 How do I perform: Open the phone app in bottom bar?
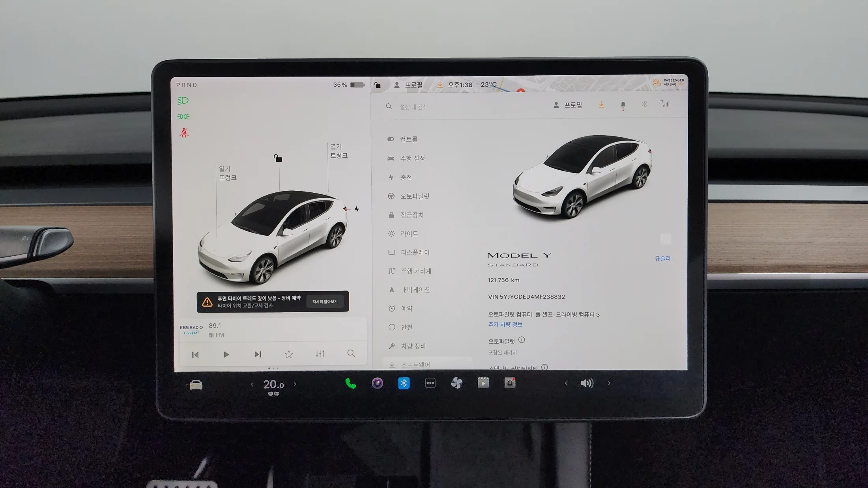[350, 383]
